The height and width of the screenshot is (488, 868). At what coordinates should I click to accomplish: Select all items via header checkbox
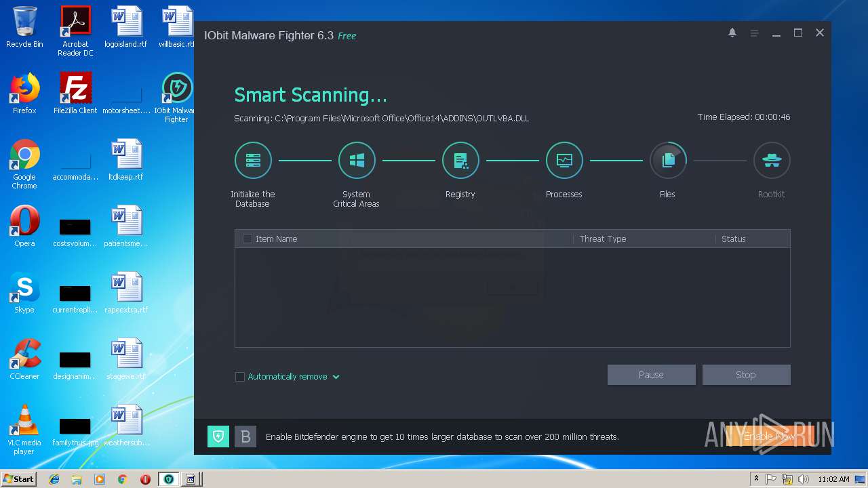point(248,239)
